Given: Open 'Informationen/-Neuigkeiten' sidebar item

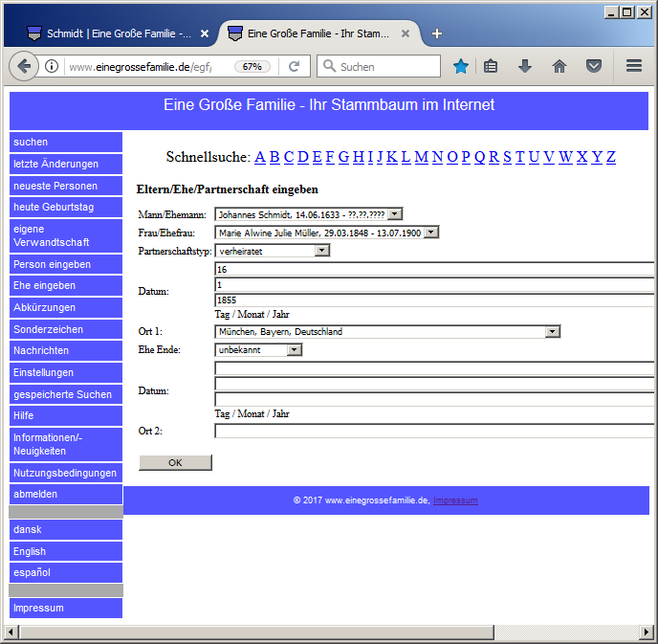Looking at the screenshot, I should point(66,444).
